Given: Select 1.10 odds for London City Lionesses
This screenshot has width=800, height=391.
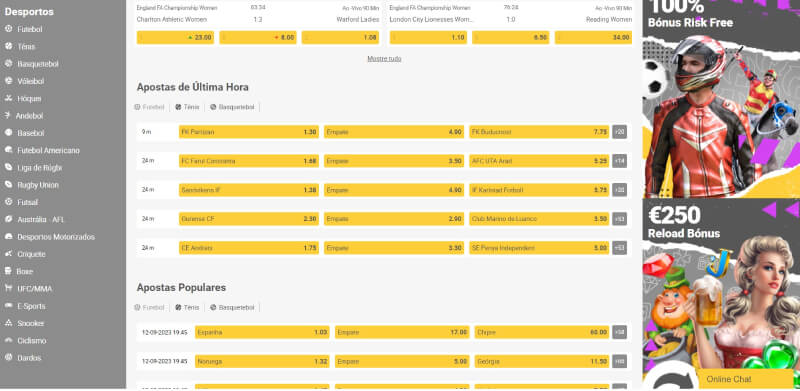Looking at the screenshot, I should tap(428, 38).
